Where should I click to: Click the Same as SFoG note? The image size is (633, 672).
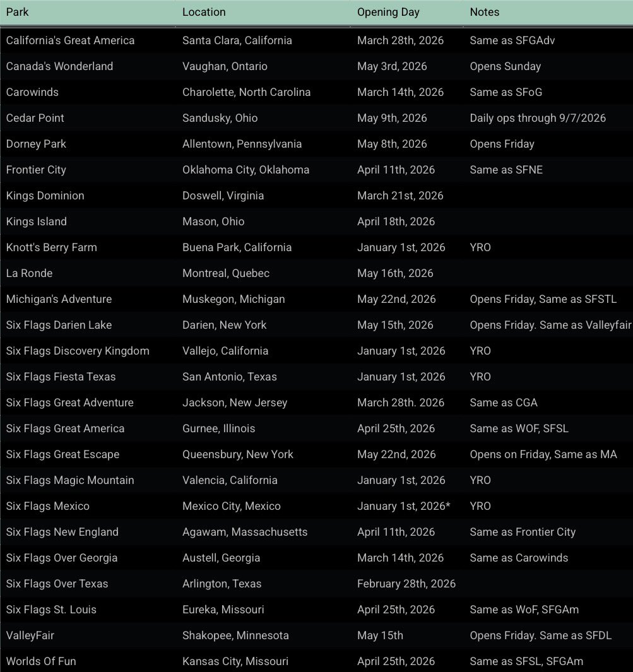click(x=506, y=92)
